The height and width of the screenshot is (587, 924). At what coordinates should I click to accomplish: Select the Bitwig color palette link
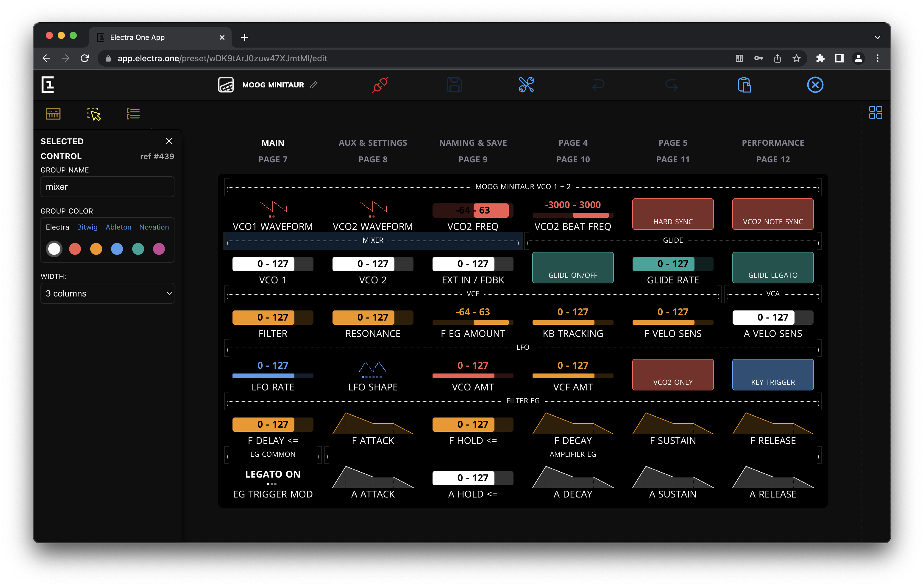87,227
